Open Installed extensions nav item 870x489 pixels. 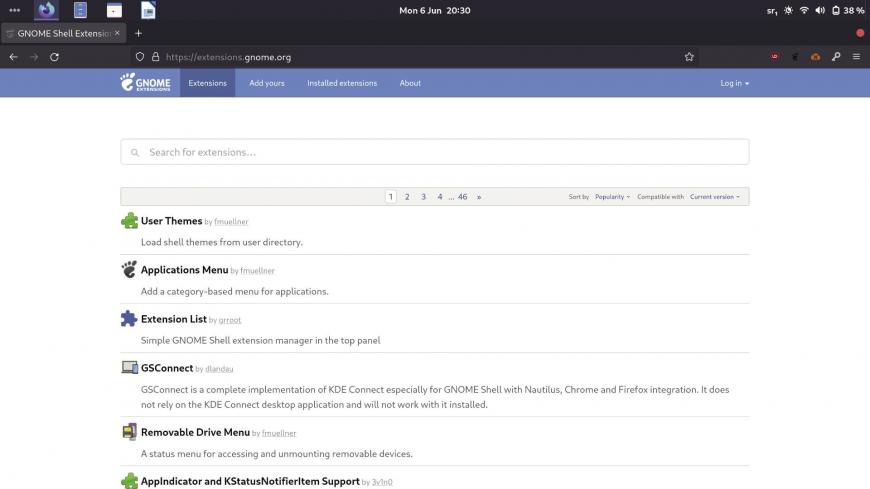[x=342, y=83]
